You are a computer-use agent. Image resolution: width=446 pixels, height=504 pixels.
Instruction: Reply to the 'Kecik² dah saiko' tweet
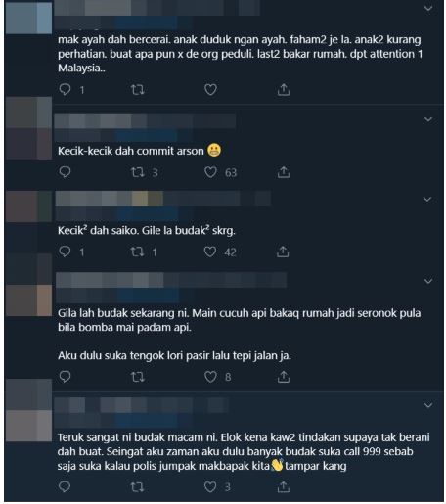tap(65, 252)
